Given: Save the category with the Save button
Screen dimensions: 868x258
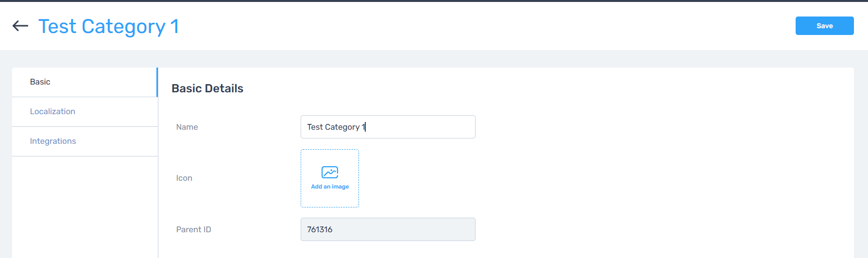Looking at the screenshot, I should (824, 26).
